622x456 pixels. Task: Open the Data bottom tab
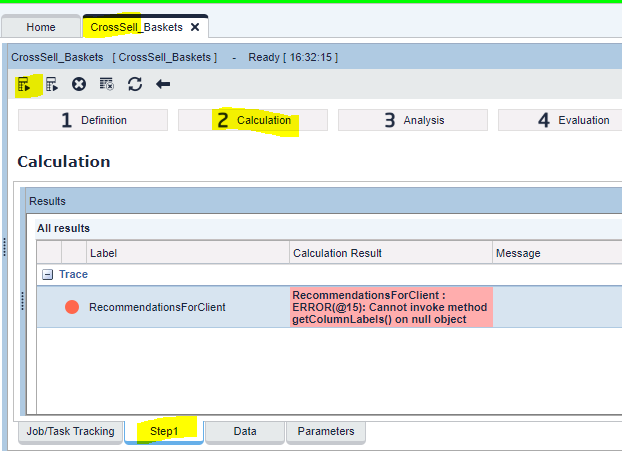(245, 432)
